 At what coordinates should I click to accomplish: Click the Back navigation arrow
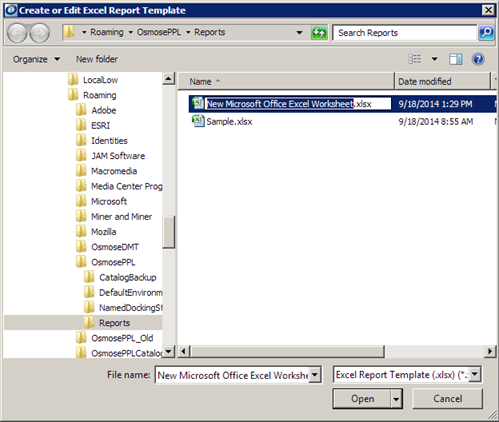click(17, 33)
